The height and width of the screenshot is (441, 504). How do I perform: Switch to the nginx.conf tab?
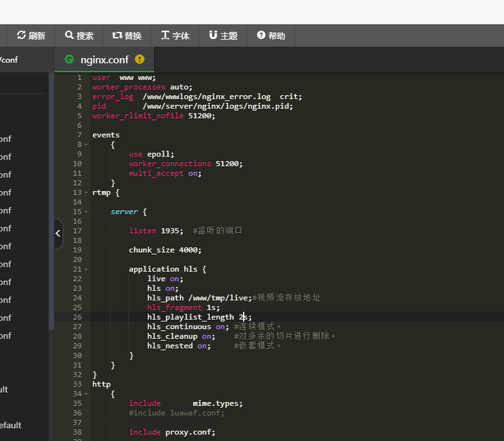[104, 59]
